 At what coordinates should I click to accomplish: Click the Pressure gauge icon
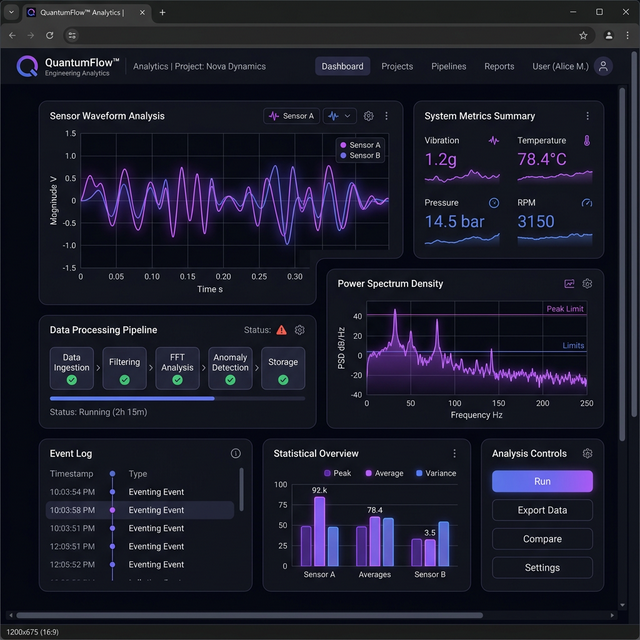[x=494, y=203]
